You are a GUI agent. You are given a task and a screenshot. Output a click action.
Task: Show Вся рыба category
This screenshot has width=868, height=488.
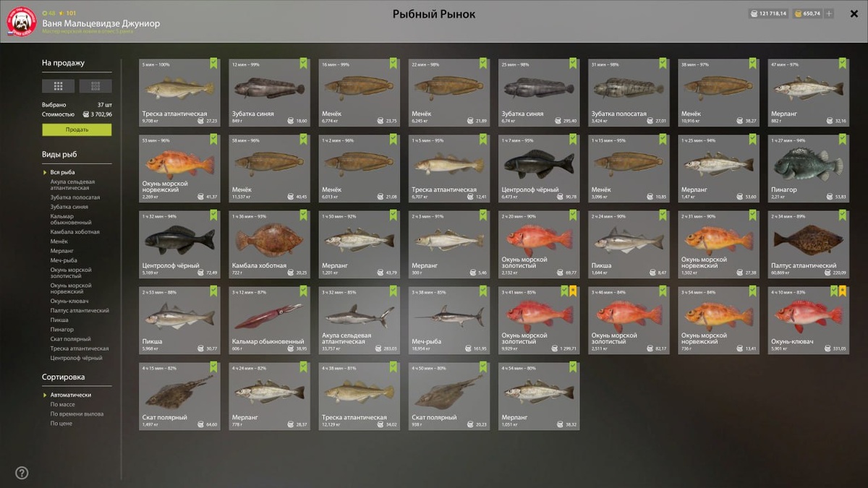62,172
